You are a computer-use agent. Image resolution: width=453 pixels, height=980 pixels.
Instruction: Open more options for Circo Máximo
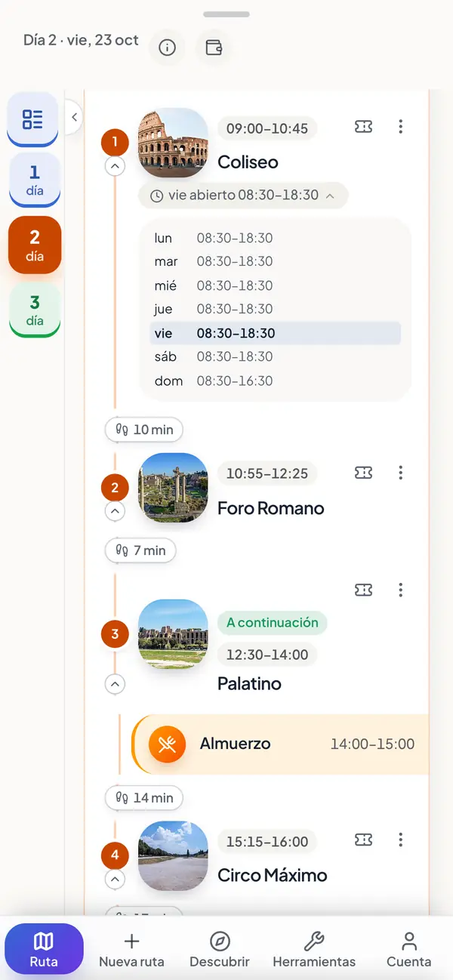(x=401, y=840)
